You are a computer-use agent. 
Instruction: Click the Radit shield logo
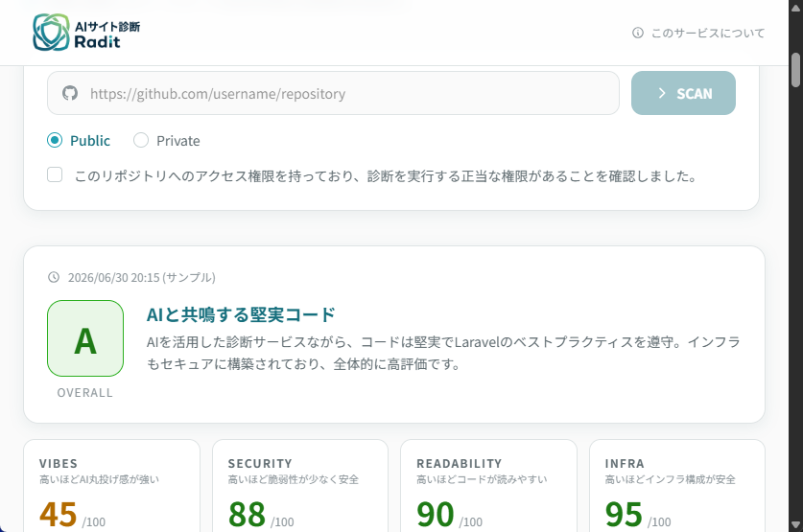tap(51, 33)
